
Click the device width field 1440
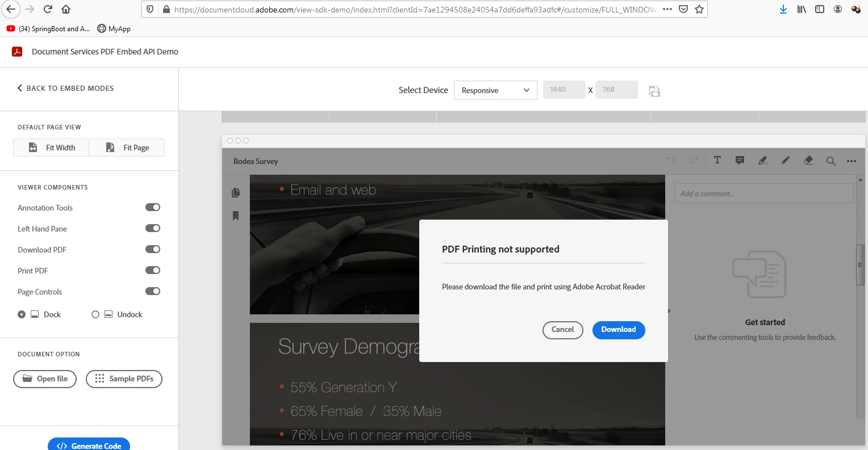pos(564,90)
